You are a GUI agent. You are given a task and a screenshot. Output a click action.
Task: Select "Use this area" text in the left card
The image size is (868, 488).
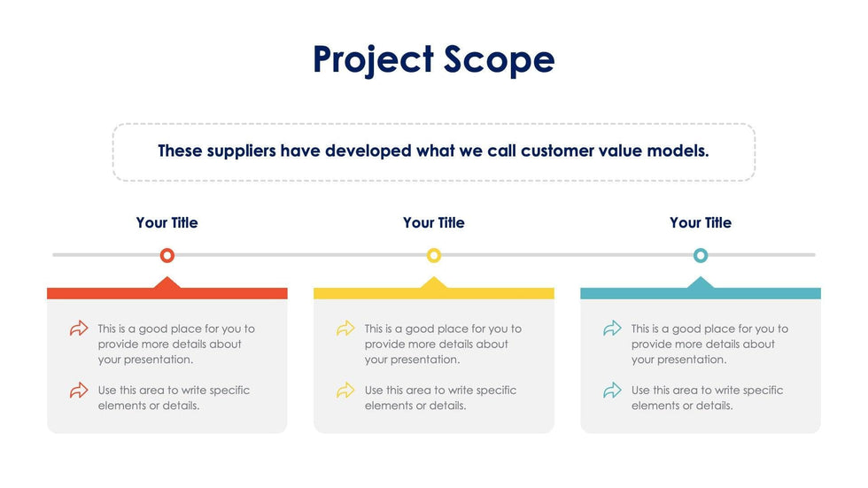point(174,398)
